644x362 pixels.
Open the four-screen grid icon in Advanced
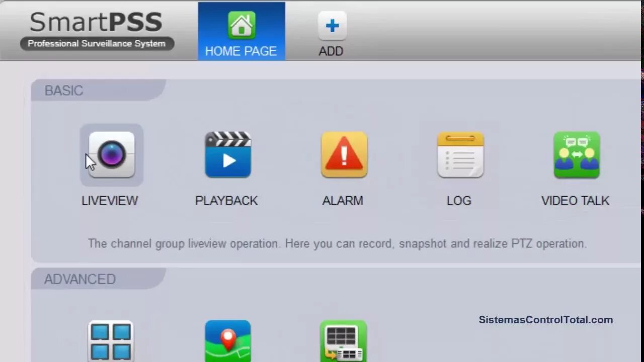111,341
